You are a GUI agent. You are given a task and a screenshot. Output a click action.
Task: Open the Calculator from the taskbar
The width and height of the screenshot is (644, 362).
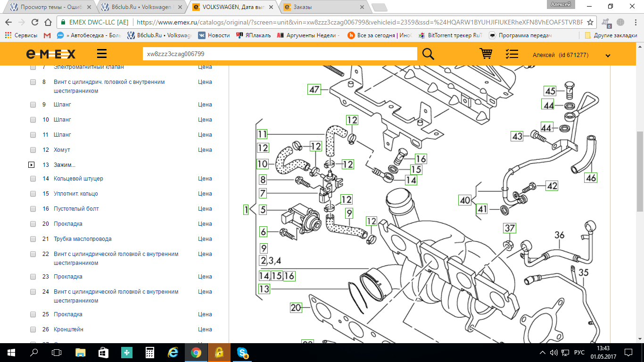point(150,352)
